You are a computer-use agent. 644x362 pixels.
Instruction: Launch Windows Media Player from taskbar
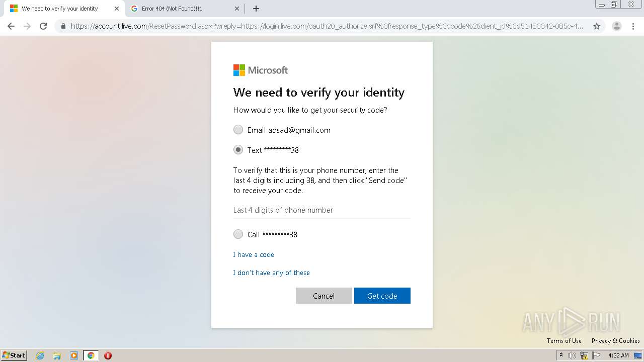click(x=74, y=355)
